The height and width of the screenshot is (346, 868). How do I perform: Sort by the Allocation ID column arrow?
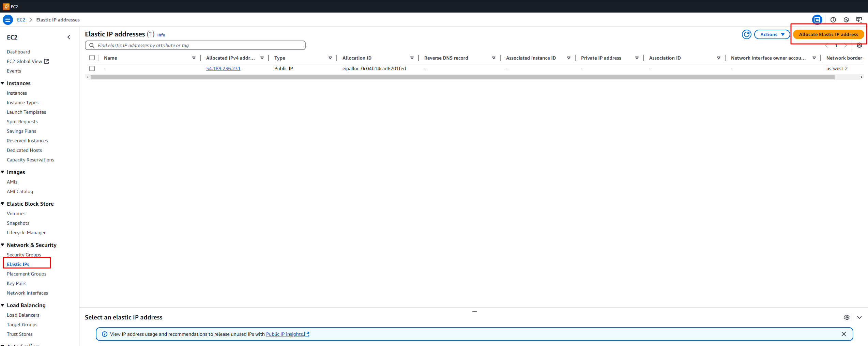tap(412, 58)
